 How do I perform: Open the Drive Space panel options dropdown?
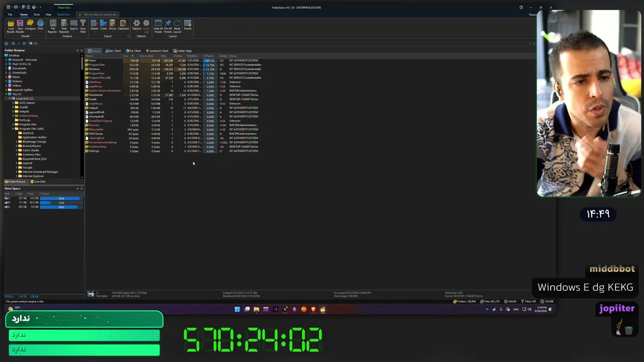77,189
